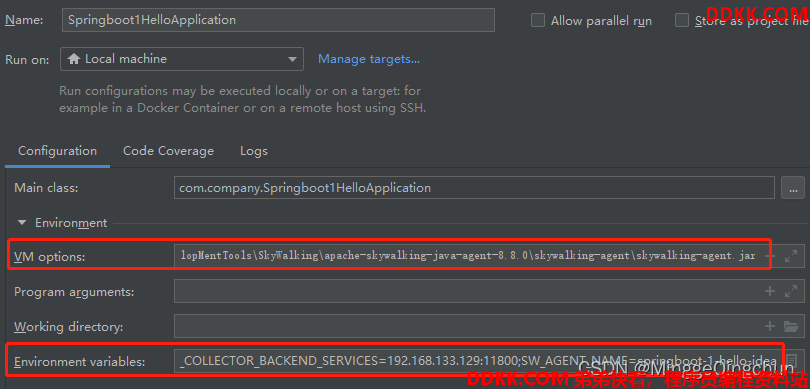The height and width of the screenshot is (389, 810).
Task: Click plus icon in VM options field
Action: point(770,256)
